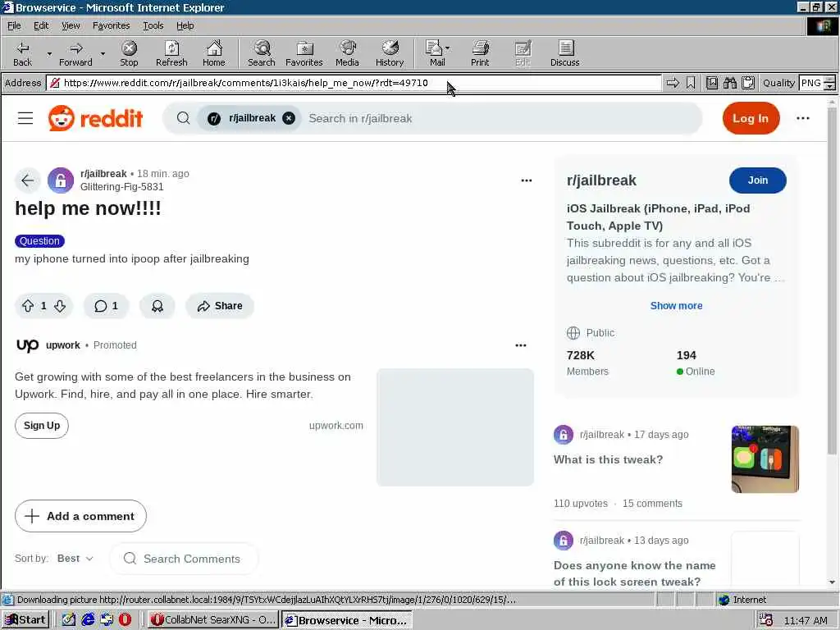Open the Edit menu
Image resolution: width=840 pixels, height=630 pixels.
[x=41, y=25]
